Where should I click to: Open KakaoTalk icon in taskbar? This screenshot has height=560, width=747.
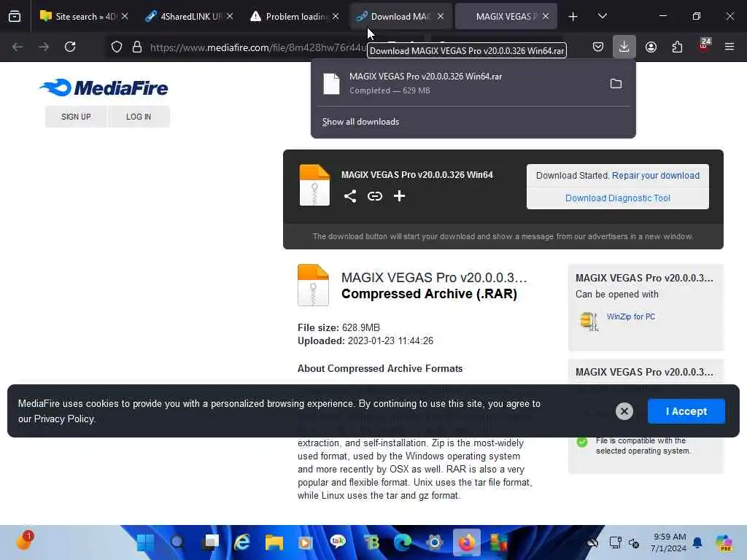click(x=338, y=542)
